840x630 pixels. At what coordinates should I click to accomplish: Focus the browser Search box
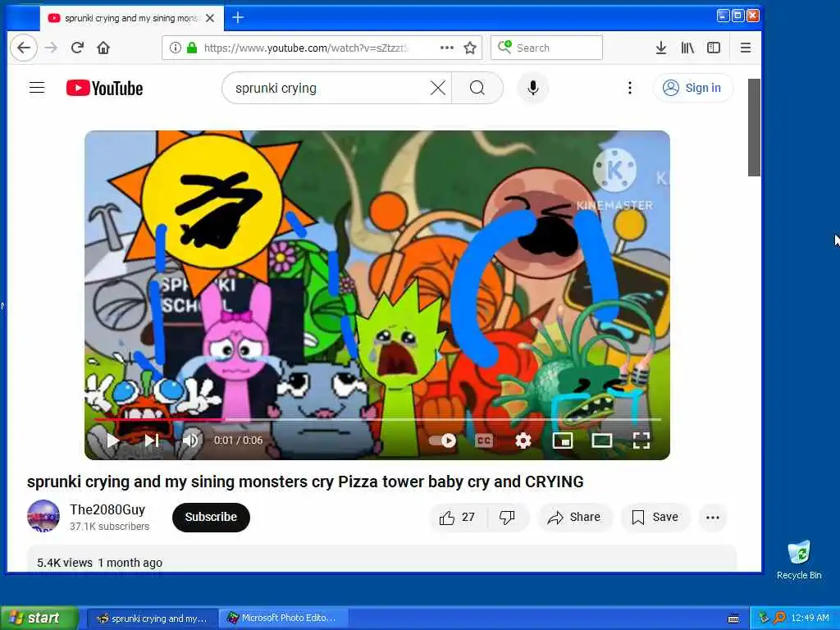click(x=546, y=48)
